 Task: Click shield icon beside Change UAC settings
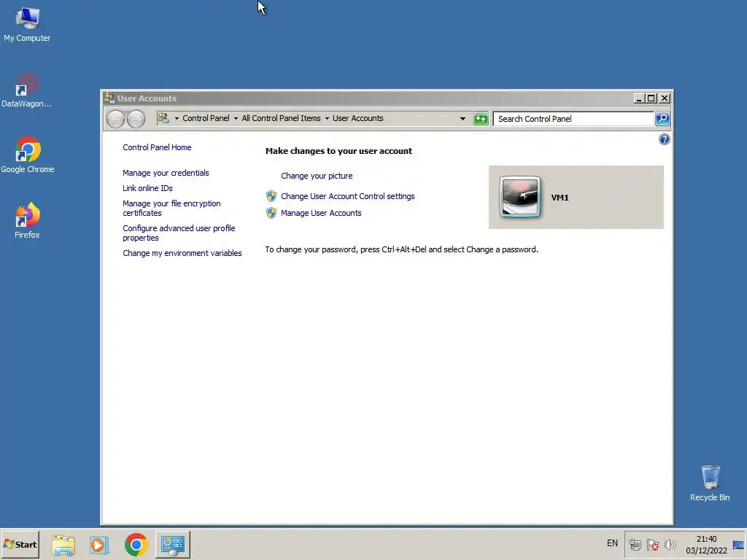(x=271, y=195)
